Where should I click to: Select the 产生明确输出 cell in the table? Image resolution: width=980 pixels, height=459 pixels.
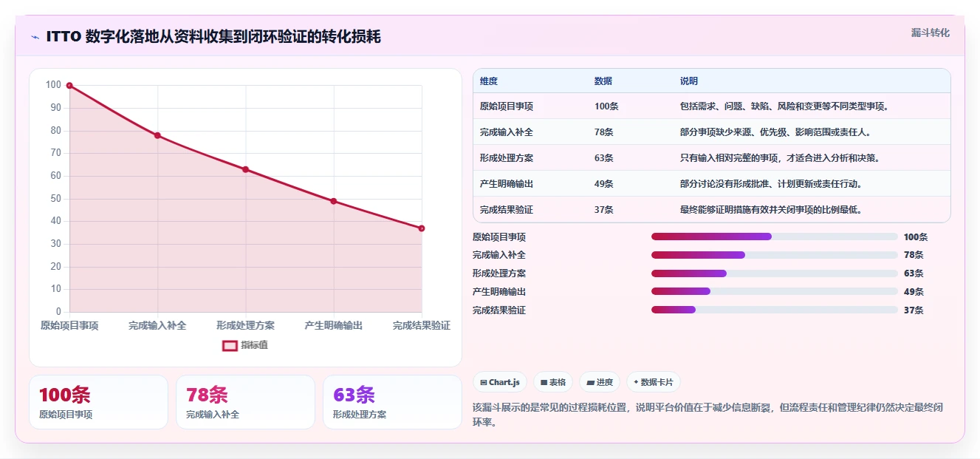[x=507, y=184]
